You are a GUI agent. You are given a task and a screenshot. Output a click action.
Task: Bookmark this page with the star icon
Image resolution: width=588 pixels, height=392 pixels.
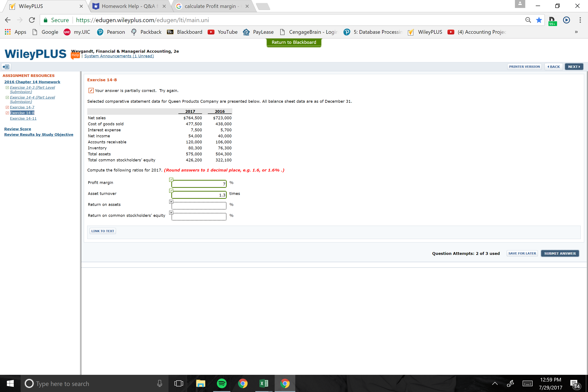pos(539,20)
